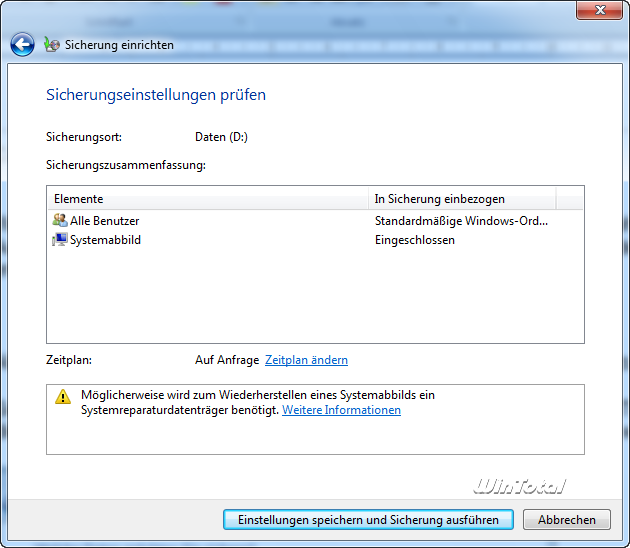Viewport: 630px width, 548px height.
Task: Select the Systemabbild row text
Action: tap(105, 240)
